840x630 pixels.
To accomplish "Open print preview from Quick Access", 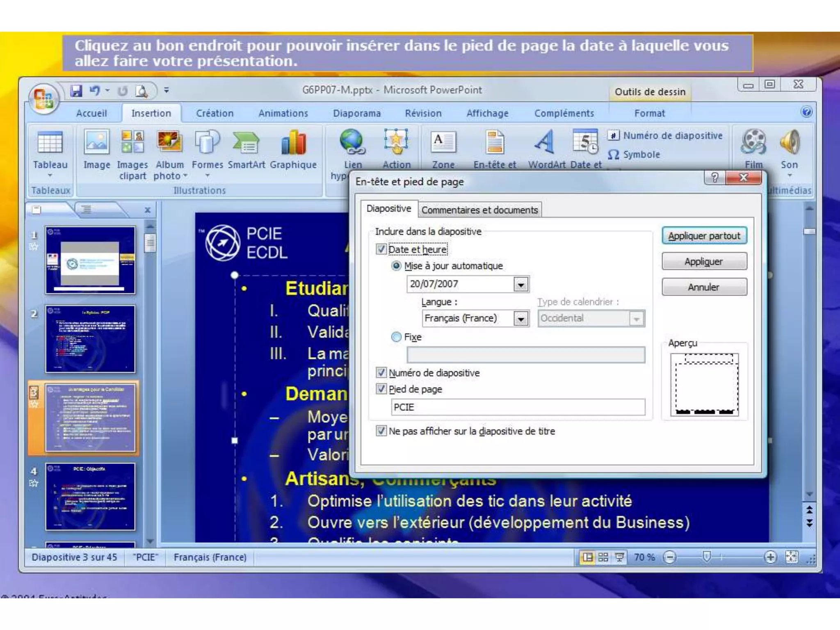I will [142, 91].
